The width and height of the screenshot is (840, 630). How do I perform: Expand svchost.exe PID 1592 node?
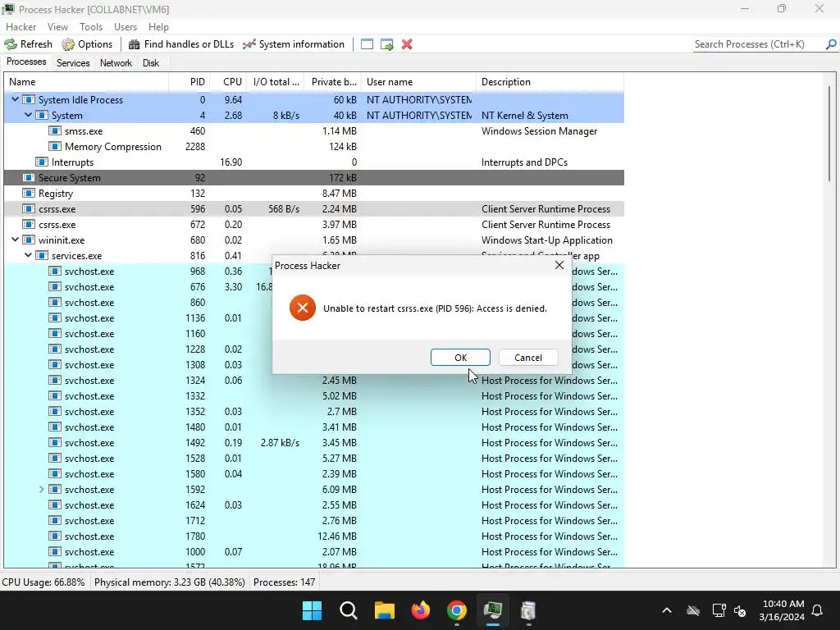[x=41, y=489]
